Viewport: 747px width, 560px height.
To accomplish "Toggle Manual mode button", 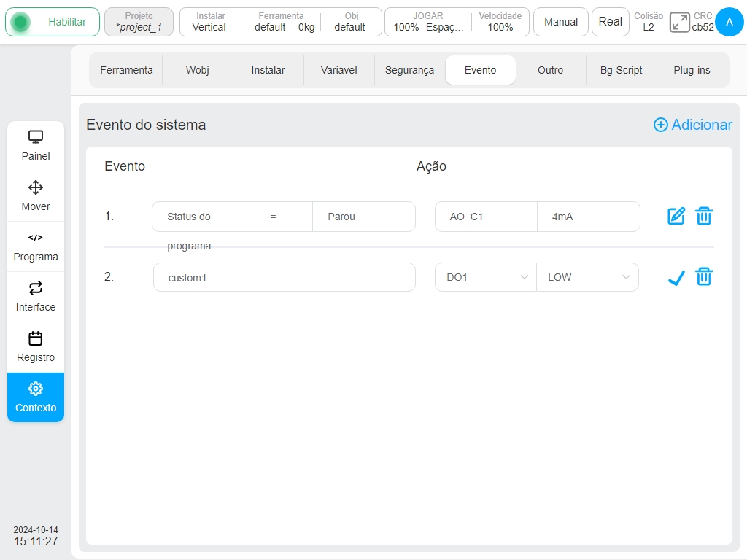I will click(x=561, y=22).
